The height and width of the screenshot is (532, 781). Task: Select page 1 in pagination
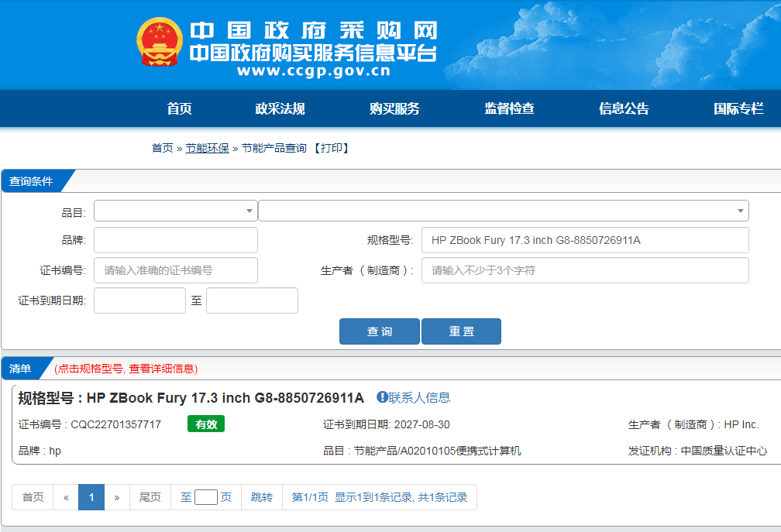91,497
